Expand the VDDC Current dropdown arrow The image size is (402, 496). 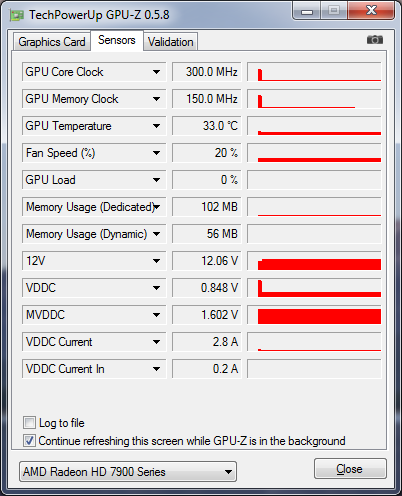[156, 342]
